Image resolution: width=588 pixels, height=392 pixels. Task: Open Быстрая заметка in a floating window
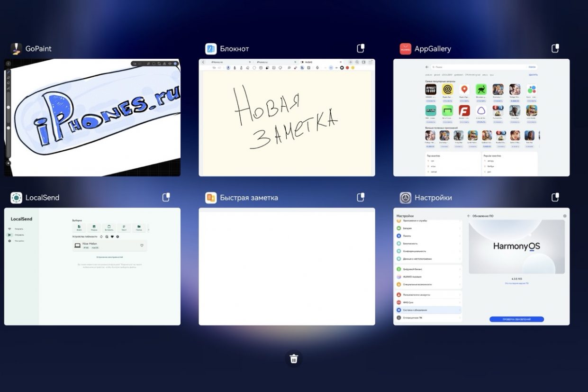(x=361, y=197)
